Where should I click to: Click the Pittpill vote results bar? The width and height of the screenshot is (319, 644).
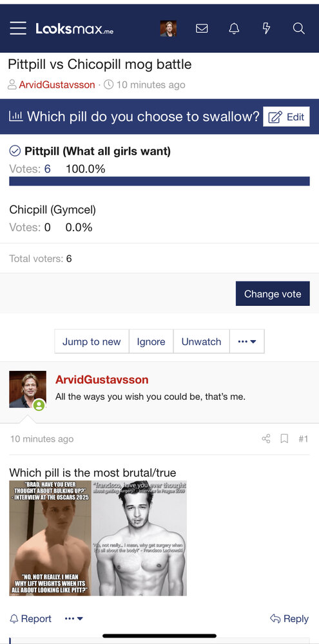(160, 181)
